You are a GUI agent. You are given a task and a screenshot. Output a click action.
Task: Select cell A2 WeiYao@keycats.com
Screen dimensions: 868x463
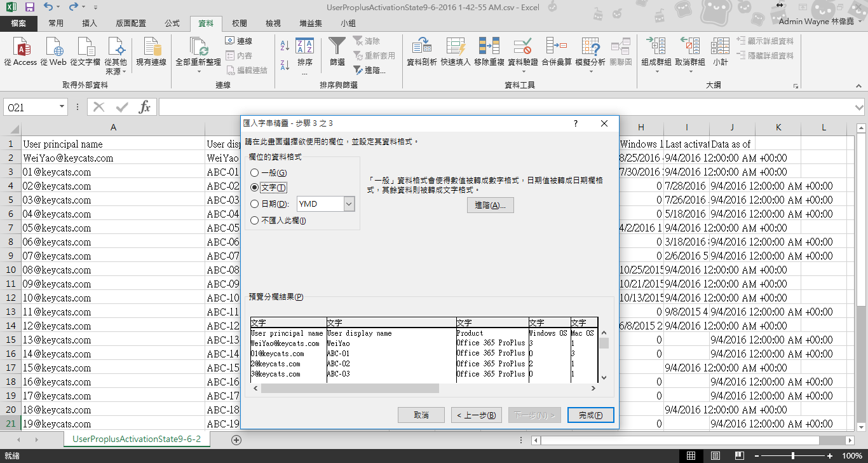pos(113,158)
